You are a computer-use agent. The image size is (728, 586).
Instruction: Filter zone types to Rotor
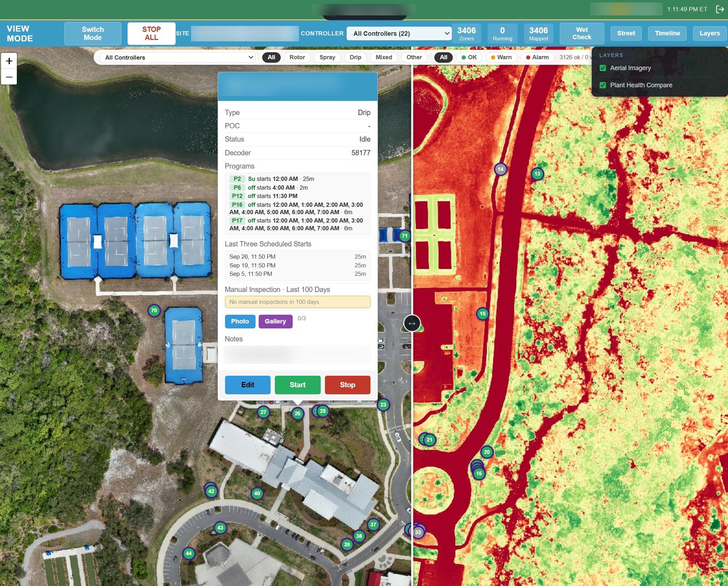point(297,57)
